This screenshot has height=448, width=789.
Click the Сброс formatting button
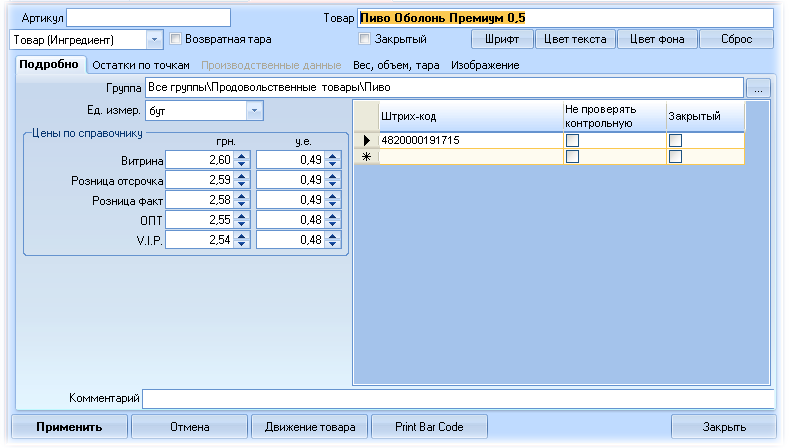click(x=737, y=39)
